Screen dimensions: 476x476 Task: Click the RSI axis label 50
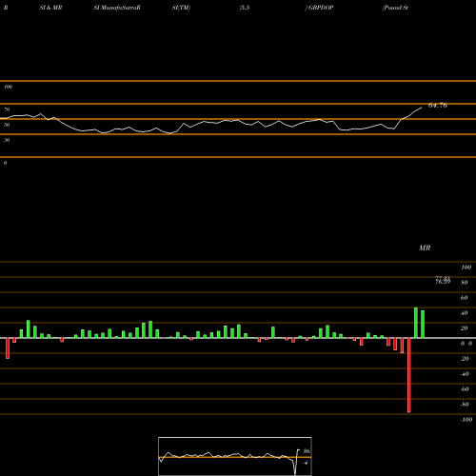click(x=7, y=125)
